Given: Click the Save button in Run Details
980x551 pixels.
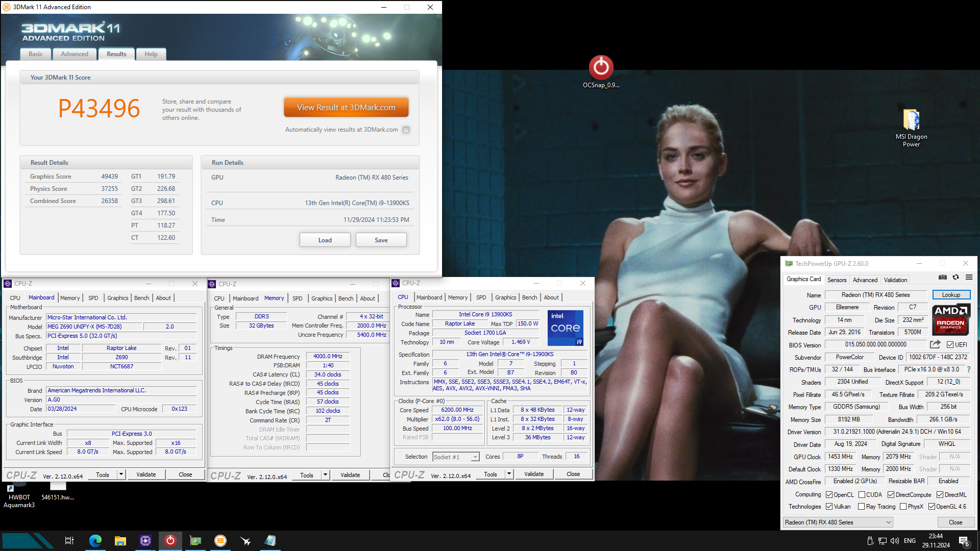Looking at the screenshot, I should coord(381,240).
